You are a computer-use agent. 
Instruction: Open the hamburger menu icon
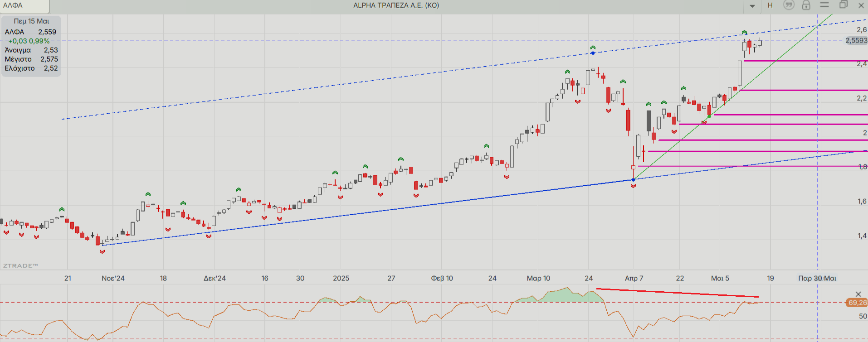[824, 5]
